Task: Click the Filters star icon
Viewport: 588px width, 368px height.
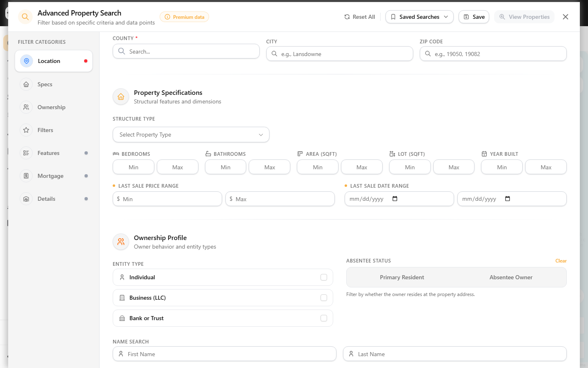Action: 26,130
